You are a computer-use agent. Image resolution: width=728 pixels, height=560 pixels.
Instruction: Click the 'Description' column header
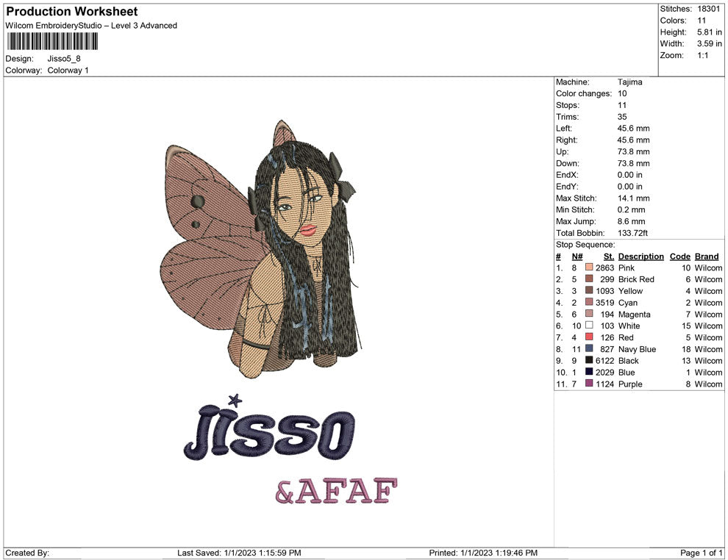click(640, 256)
